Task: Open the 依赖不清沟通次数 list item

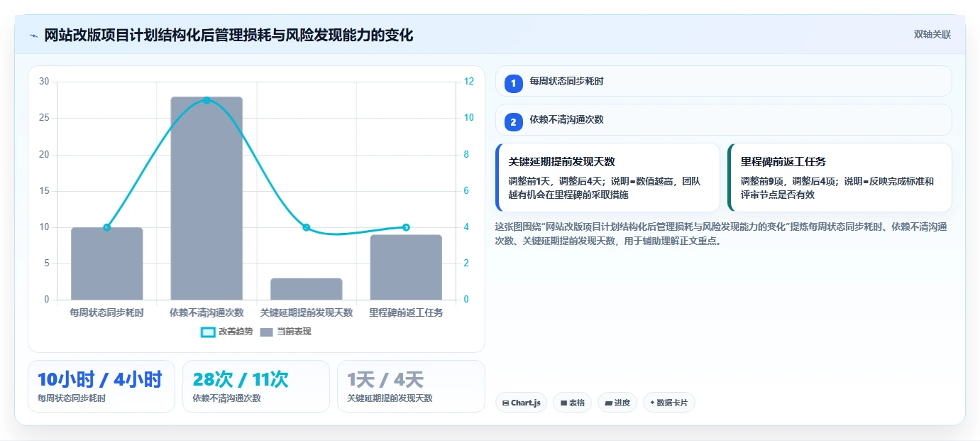Action: 723,119
